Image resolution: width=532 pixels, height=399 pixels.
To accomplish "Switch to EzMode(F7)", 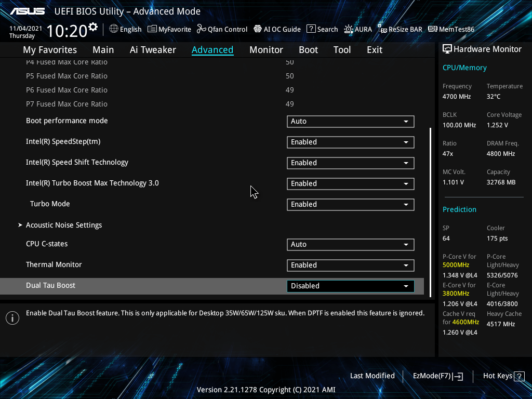I will point(437,376).
